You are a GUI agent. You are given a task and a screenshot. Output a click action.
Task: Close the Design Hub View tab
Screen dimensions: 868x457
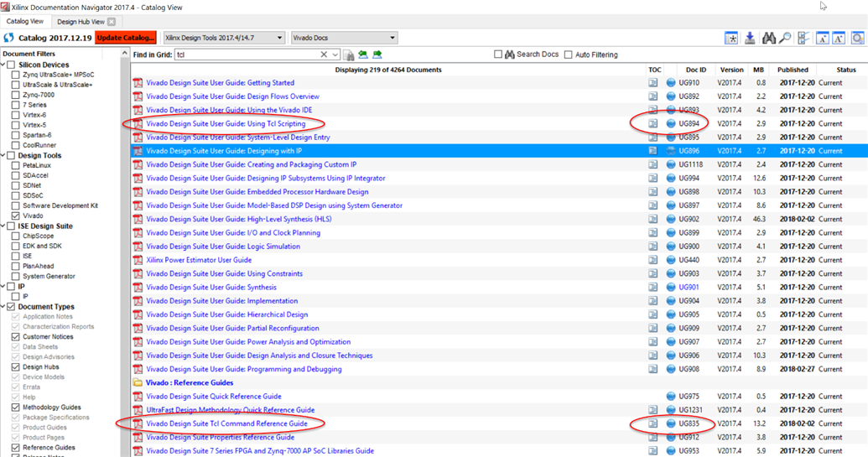click(112, 22)
